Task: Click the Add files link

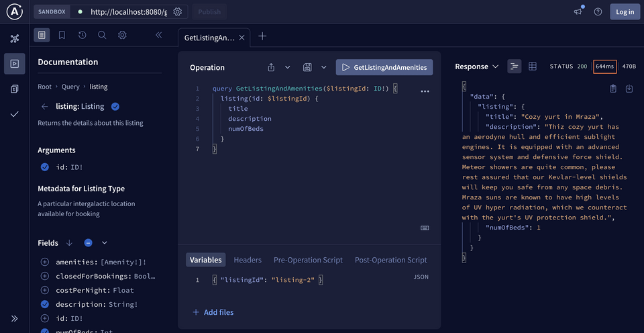Action: 213,312
